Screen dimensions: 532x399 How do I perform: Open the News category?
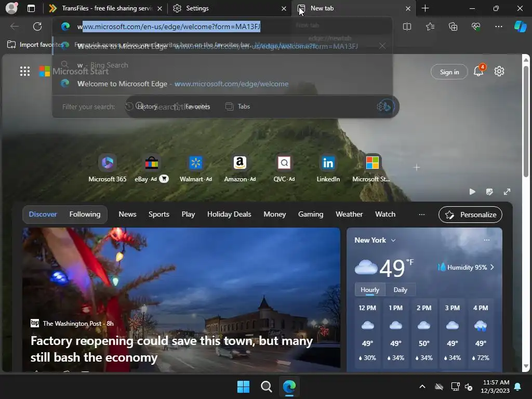127,215
